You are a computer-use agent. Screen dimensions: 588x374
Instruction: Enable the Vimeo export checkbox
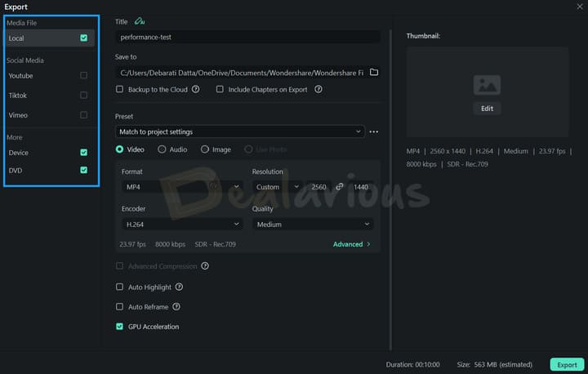pyautogui.click(x=83, y=115)
